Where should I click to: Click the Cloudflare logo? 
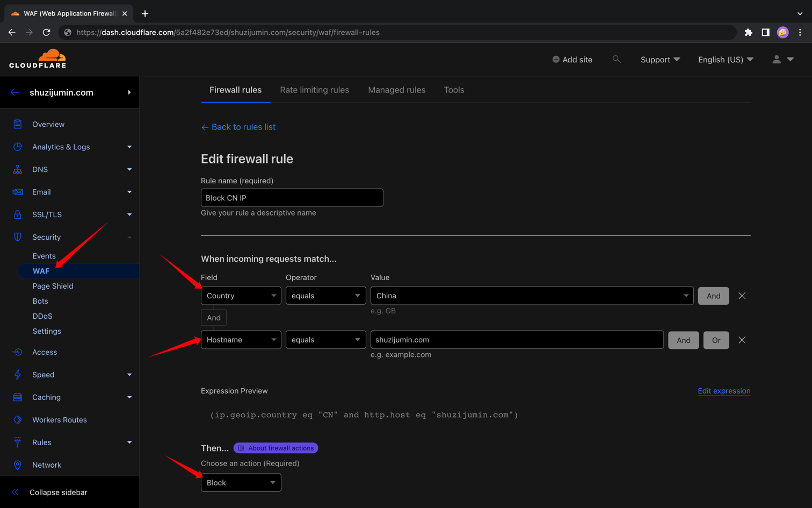point(38,59)
